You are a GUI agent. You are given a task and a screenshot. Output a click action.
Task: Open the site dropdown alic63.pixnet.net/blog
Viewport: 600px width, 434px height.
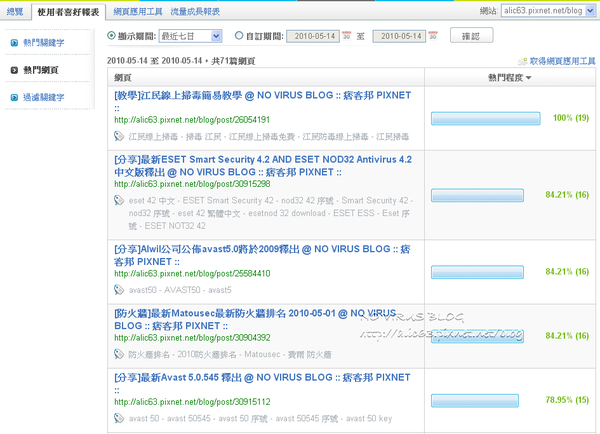(x=548, y=11)
